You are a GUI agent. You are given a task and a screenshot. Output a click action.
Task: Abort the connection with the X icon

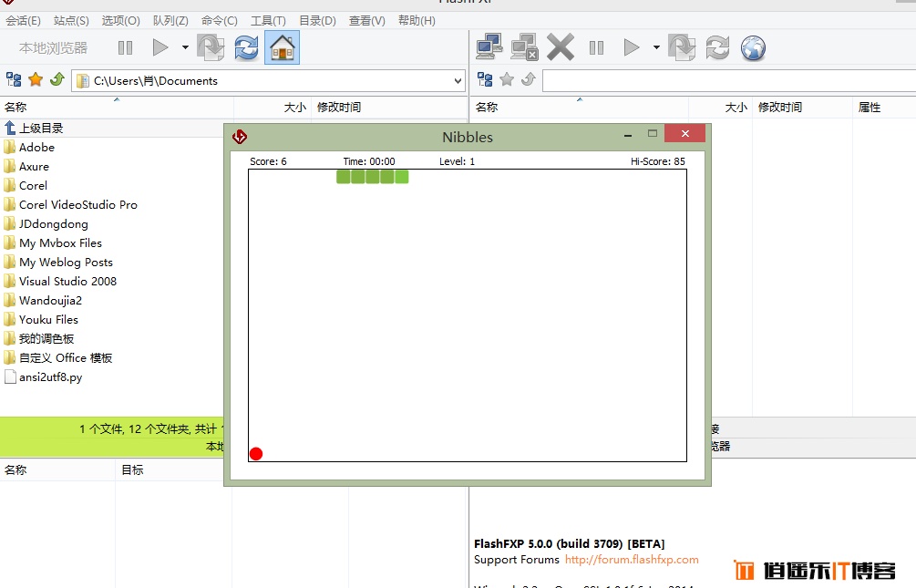pyautogui.click(x=561, y=47)
